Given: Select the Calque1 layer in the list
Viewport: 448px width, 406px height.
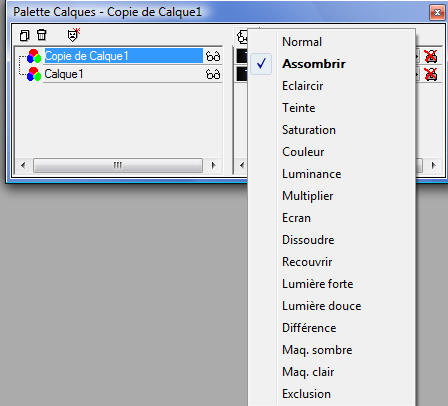Looking at the screenshot, I should (63, 74).
